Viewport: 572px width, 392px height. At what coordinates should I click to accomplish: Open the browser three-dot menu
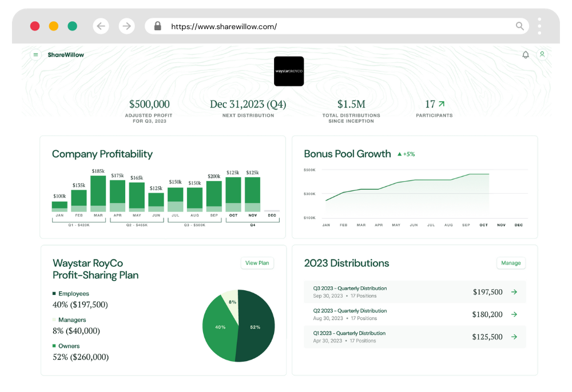[538, 26]
